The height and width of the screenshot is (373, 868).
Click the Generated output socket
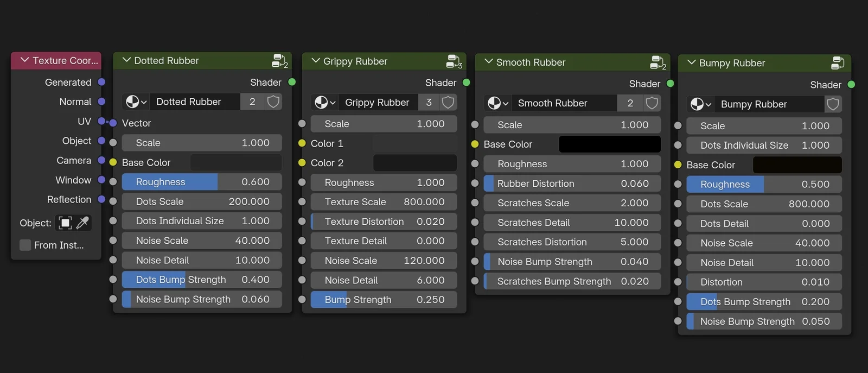pos(101,82)
